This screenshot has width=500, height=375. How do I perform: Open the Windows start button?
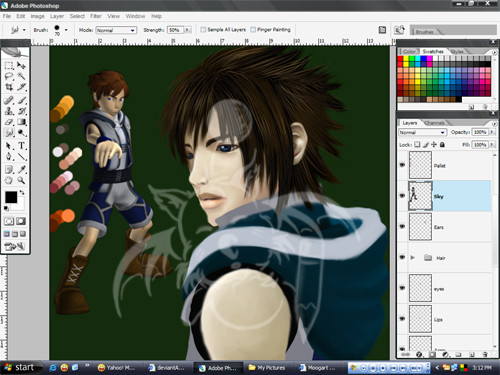click(x=20, y=367)
